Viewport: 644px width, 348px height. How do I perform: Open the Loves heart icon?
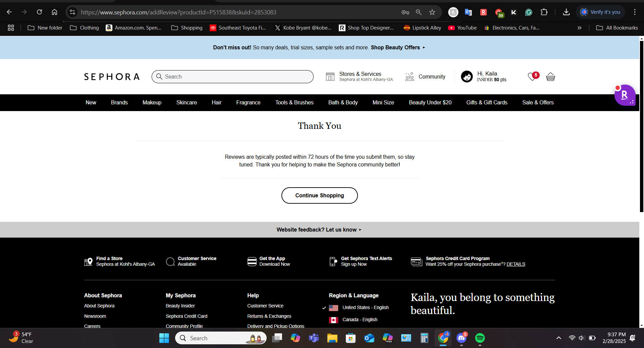[x=532, y=77]
